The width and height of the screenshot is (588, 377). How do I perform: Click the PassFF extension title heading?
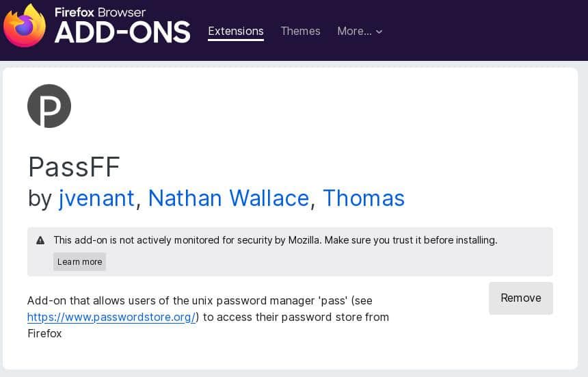click(x=74, y=166)
